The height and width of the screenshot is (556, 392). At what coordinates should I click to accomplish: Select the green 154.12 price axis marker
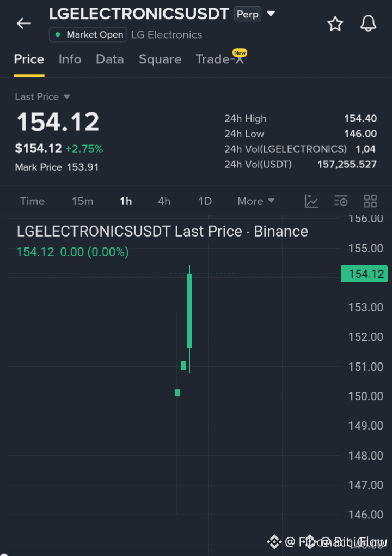[x=364, y=274]
